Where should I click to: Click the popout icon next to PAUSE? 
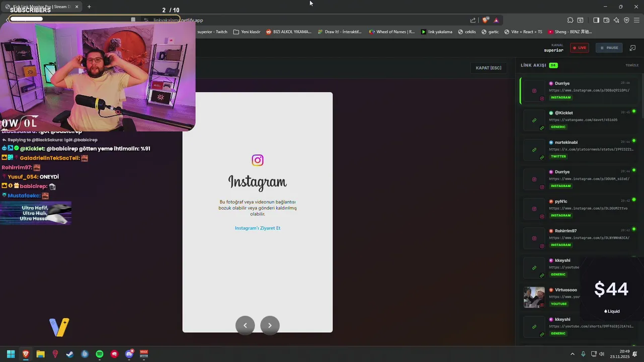[x=633, y=48]
